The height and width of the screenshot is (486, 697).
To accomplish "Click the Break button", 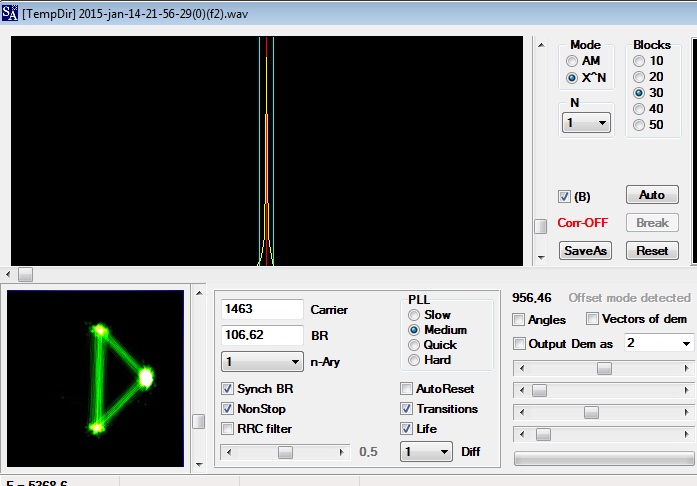I will click(652, 223).
